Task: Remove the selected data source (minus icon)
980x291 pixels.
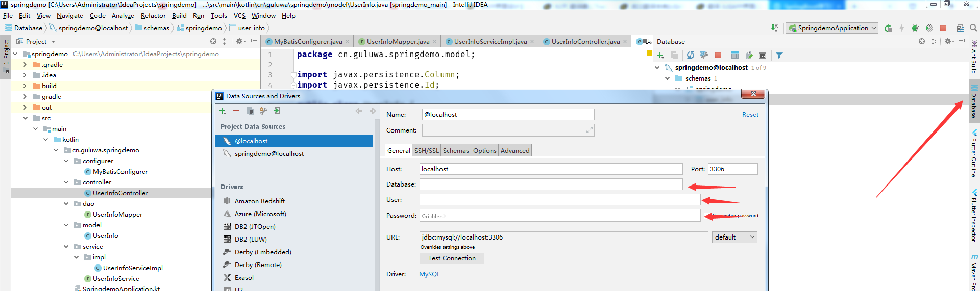Action: pos(236,111)
